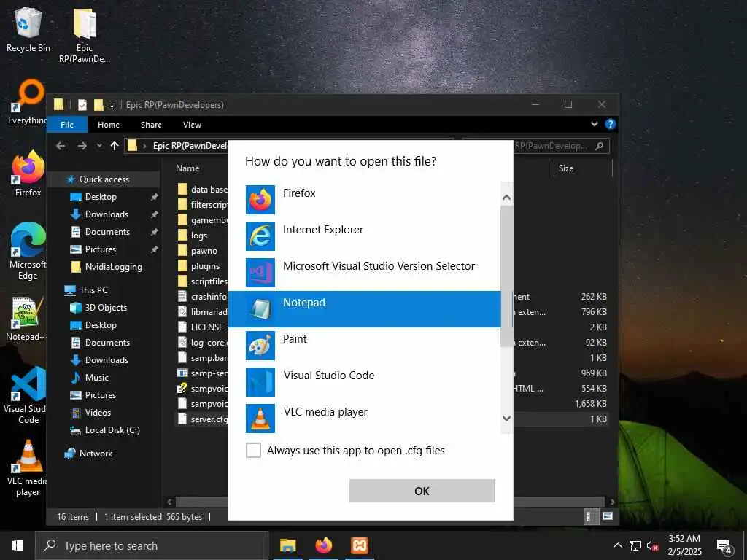
Task: Open Customize Quick Access Toolbar dropdown
Action: tap(112, 105)
